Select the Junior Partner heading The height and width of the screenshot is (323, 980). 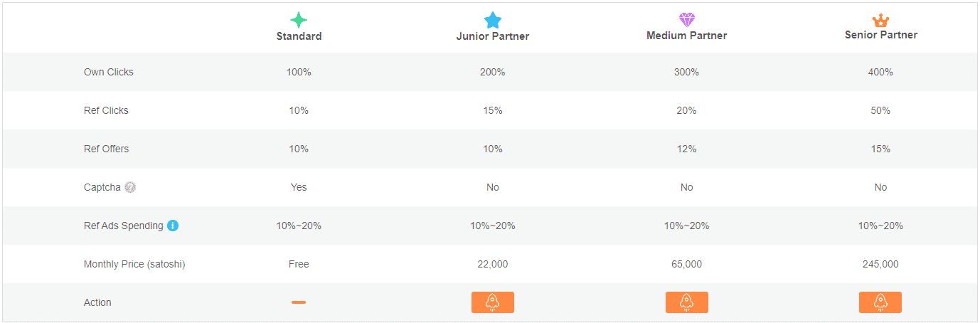pyautogui.click(x=493, y=36)
